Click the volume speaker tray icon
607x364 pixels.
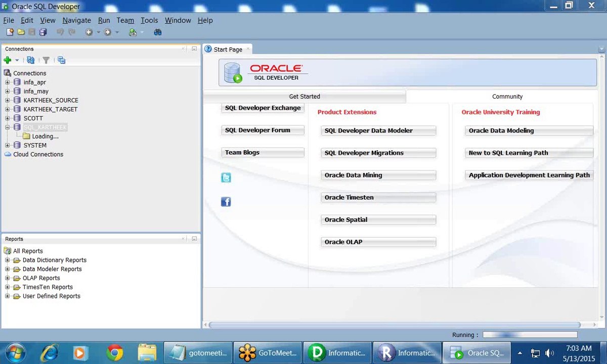tap(550, 353)
